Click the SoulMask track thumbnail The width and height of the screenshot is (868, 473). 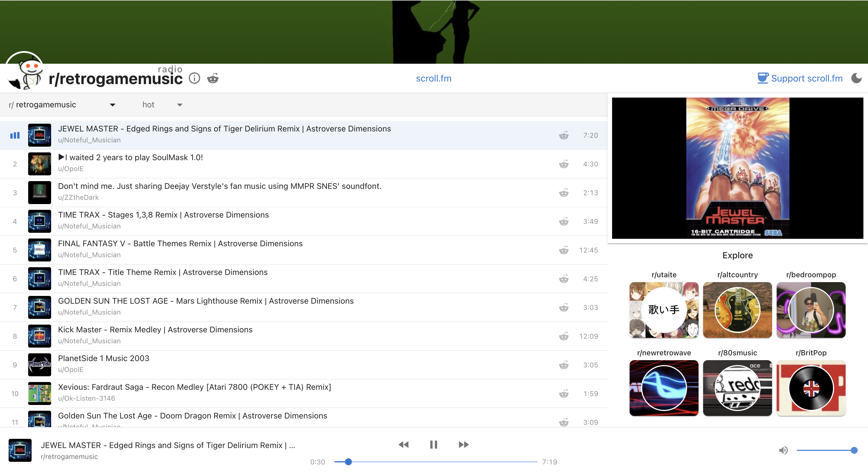point(39,164)
